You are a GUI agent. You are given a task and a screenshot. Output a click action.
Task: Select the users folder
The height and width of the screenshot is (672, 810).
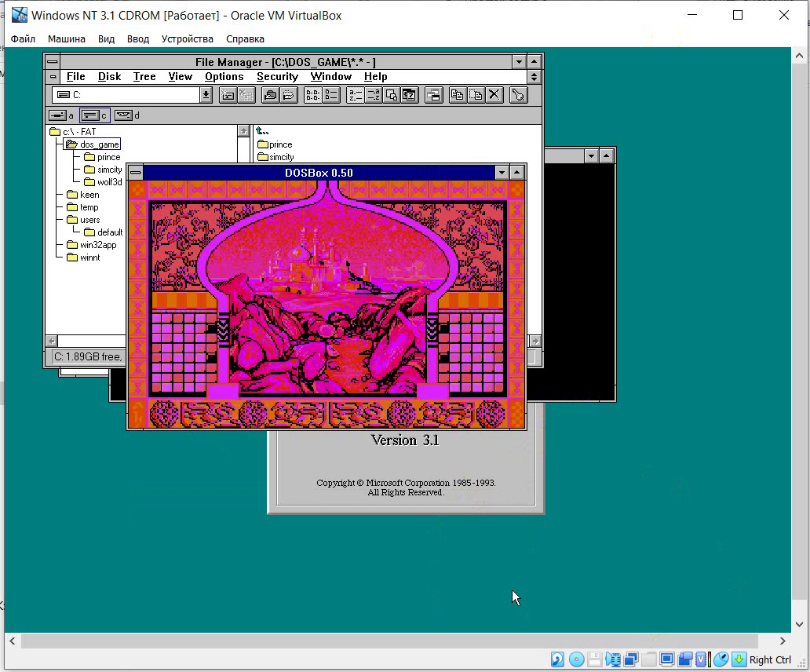83,220
